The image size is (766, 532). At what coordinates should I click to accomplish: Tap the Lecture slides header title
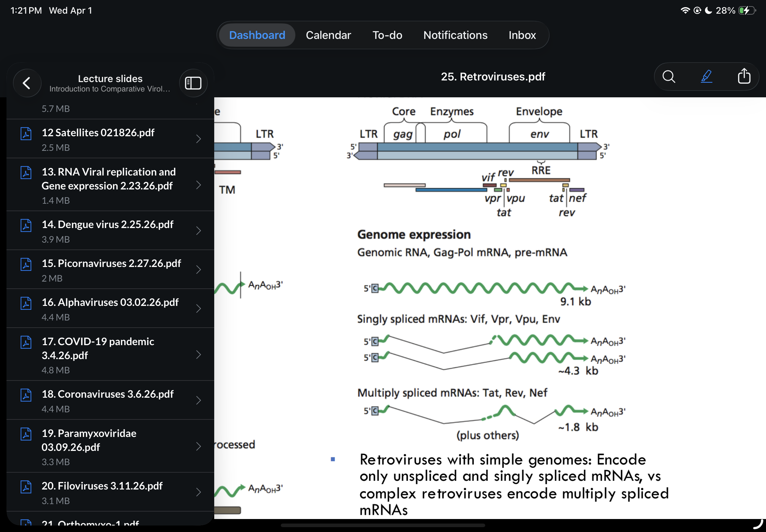tap(110, 79)
